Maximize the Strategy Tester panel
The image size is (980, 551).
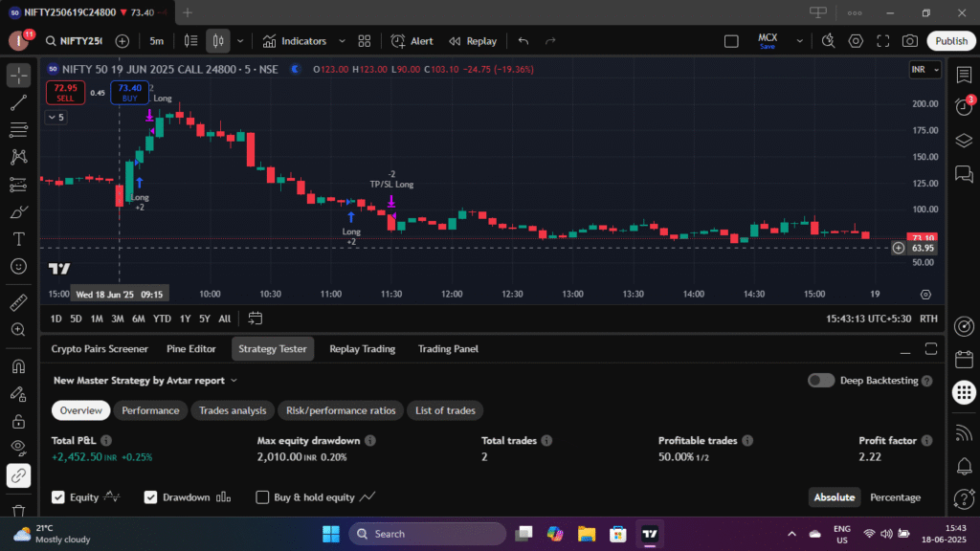[x=931, y=349]
